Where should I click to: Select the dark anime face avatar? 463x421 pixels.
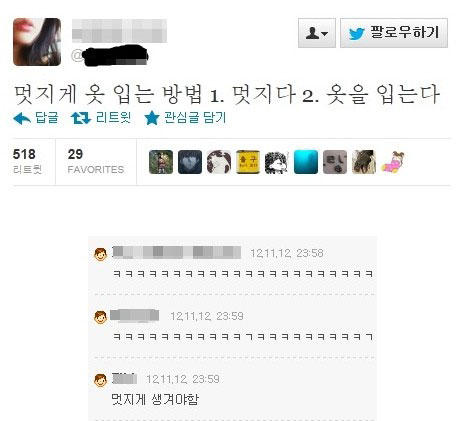tap(190, 162)
